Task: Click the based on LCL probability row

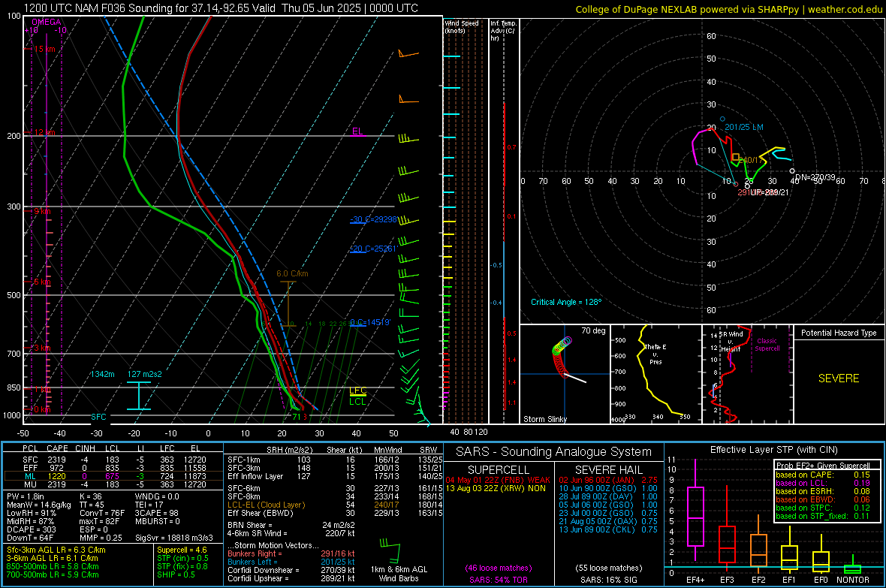Action: point(823,483)
